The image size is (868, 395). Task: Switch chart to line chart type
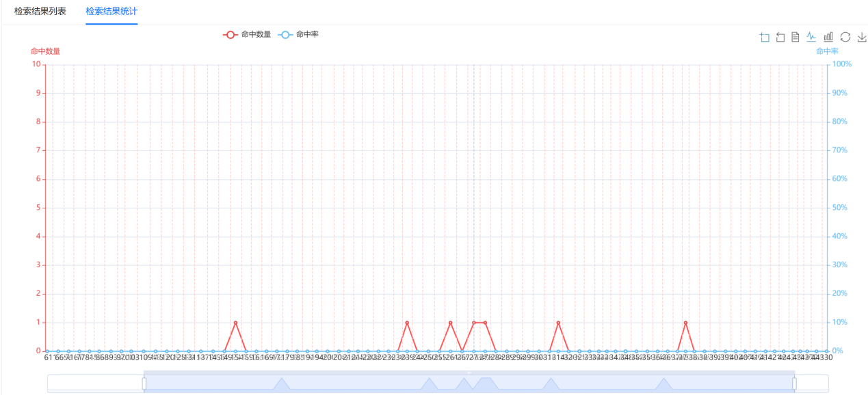click(812, 37)
